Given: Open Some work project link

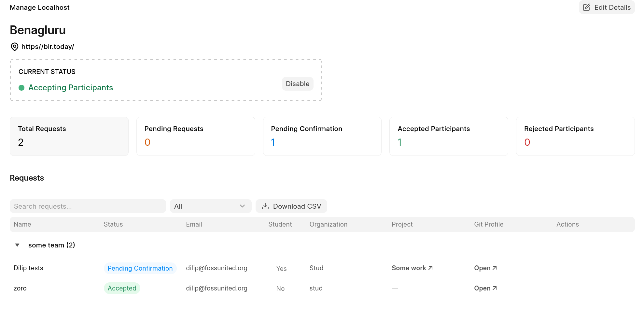Looking at the screenshot, I should click(x=409, y=268).
